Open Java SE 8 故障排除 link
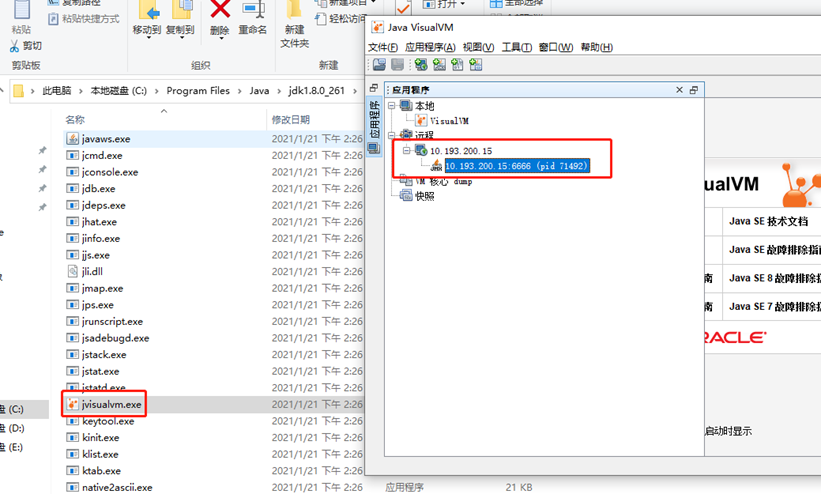This screenshot has width=821, height=494. [x=775, y=278]
